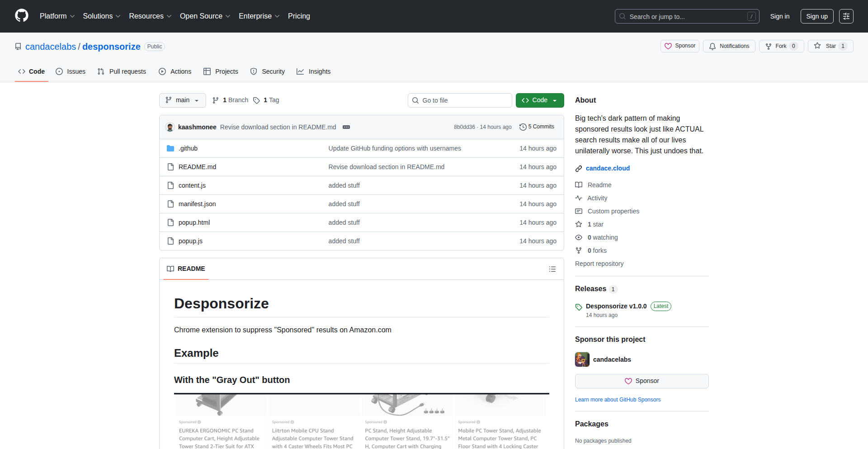Image resolution: width=868 pixels, height=449 pixels.
Task: Switch to the Security tab
Action: (x=268, y=71)
